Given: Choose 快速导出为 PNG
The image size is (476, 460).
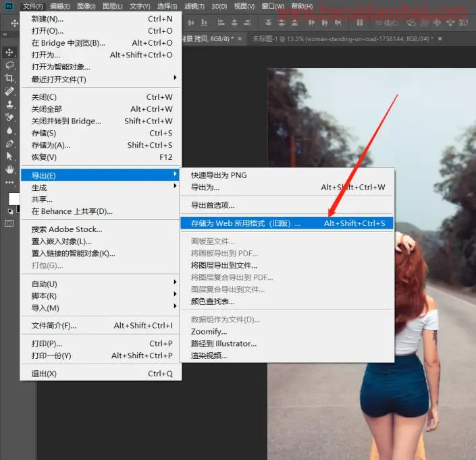Looking at the screenshot, I should click(287, 175).
